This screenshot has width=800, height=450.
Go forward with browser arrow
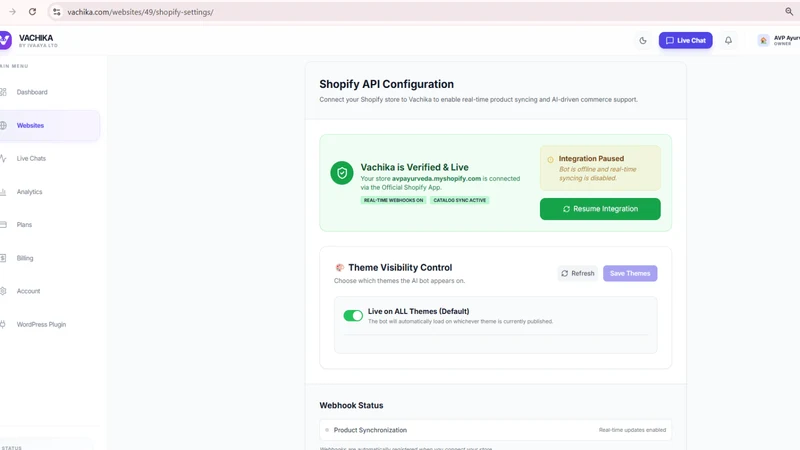coord(12,12)
